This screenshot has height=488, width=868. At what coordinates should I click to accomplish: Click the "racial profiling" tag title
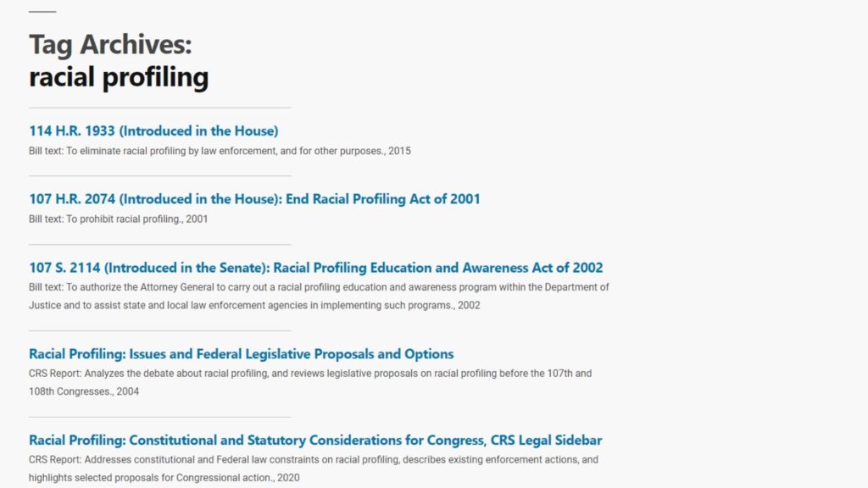[x=119, y=76]
